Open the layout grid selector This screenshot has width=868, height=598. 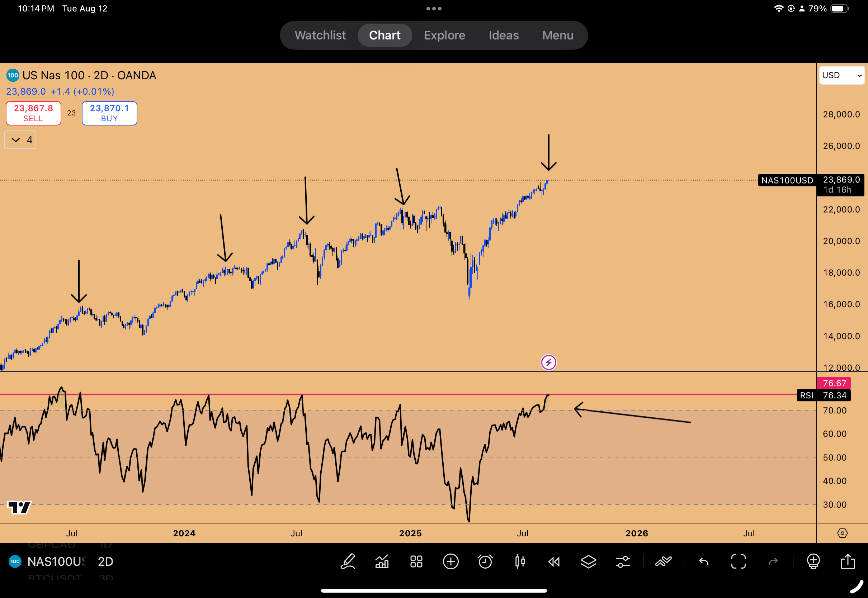pos(416,562)
